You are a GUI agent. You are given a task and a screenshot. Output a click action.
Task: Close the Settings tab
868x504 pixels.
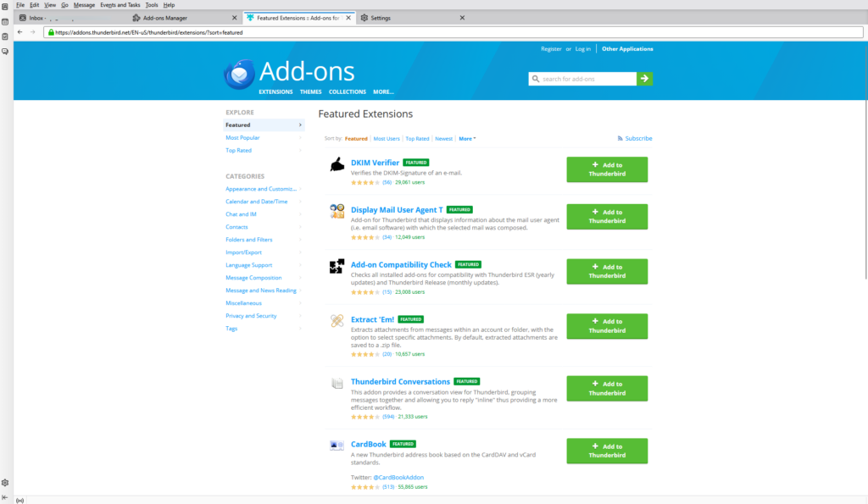coord(462,18)
